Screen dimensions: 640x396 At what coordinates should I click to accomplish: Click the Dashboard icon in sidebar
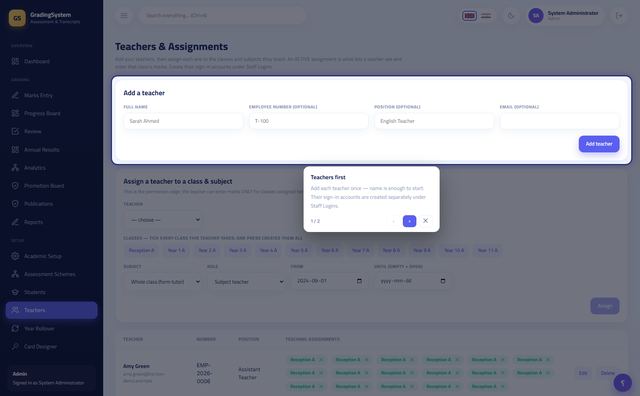pos(15,61)
